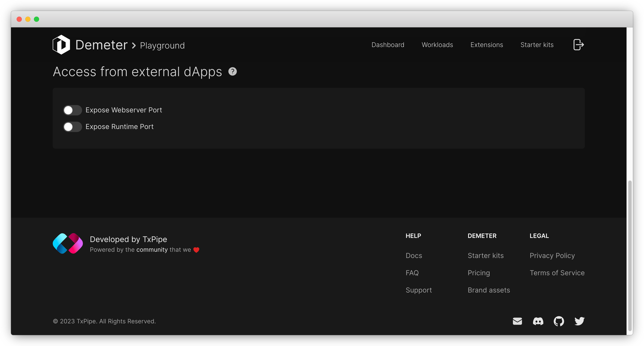
Task: Go to Dashboard in top navigation
Action: point(388,45)
